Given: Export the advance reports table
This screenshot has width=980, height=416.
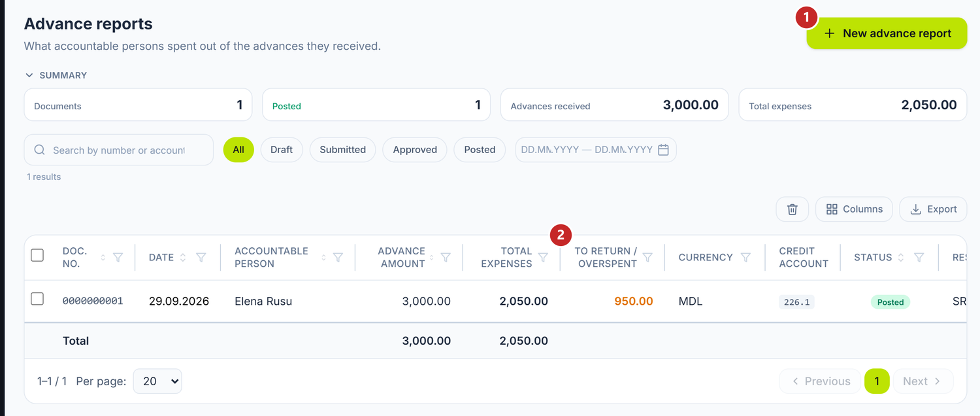Looking at the screenshot, I should click(934, 209).
